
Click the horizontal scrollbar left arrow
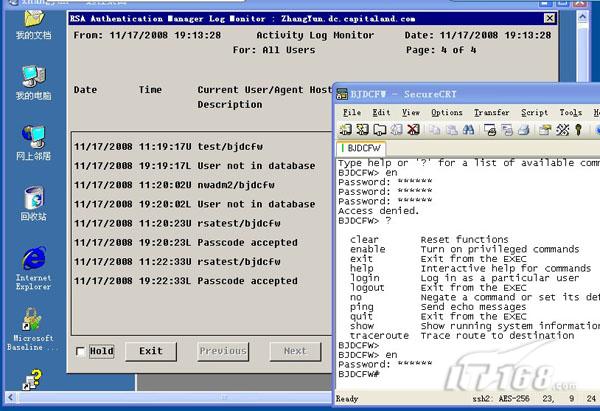click(x=11, y=397)
